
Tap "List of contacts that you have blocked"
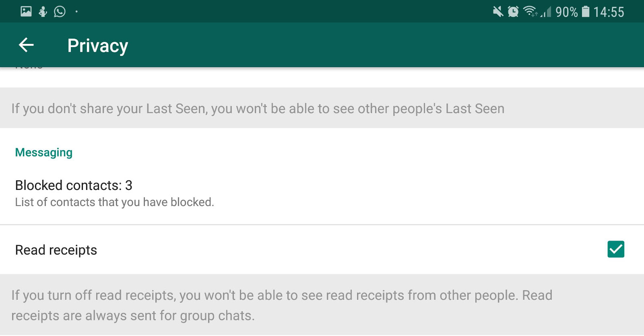[x=114, y=202]
